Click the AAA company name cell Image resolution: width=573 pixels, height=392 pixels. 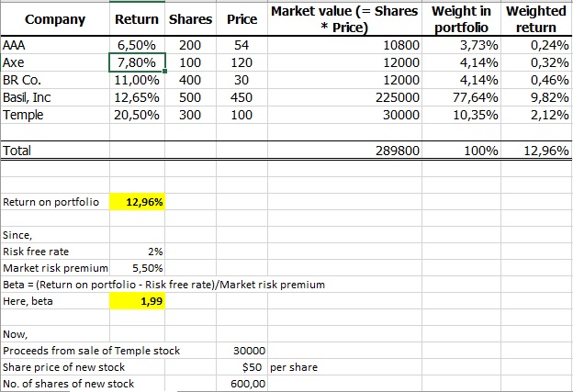click(x=54, y=44)
